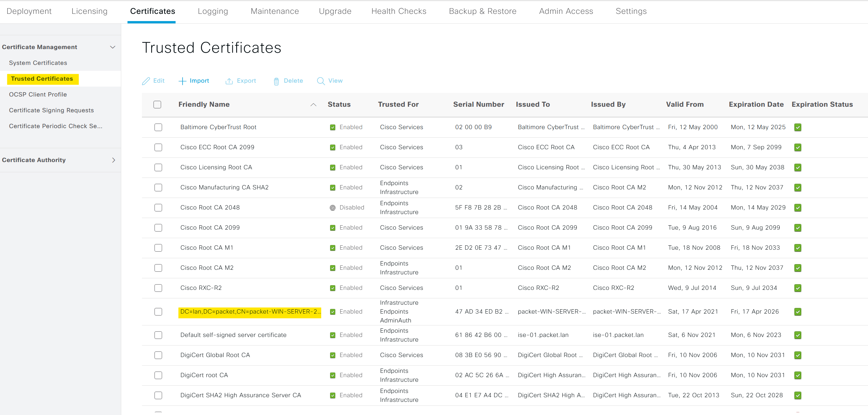Open OCSP Client Profile page
This screenshot has width=868, height=415.
click(x=38, y=94)
